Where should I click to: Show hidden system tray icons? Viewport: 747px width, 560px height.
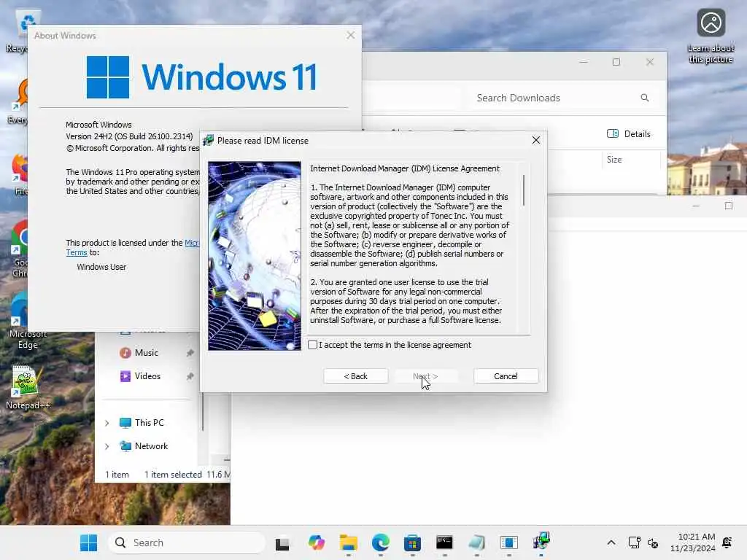(611, 542)
